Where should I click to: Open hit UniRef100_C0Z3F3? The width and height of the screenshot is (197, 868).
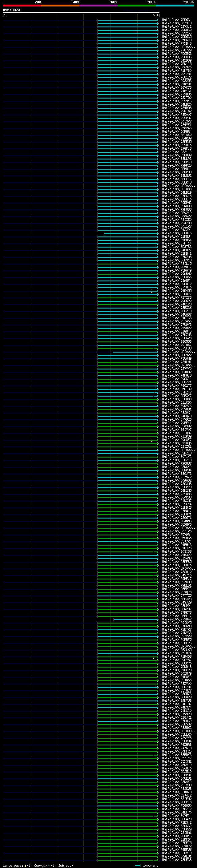[177, 23]
